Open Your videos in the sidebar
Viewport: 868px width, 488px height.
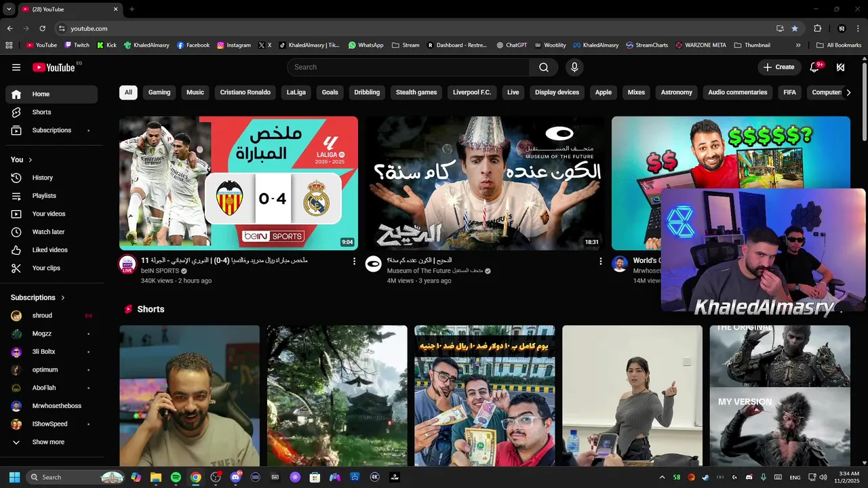pyautogui.click(x=52, y=214)
